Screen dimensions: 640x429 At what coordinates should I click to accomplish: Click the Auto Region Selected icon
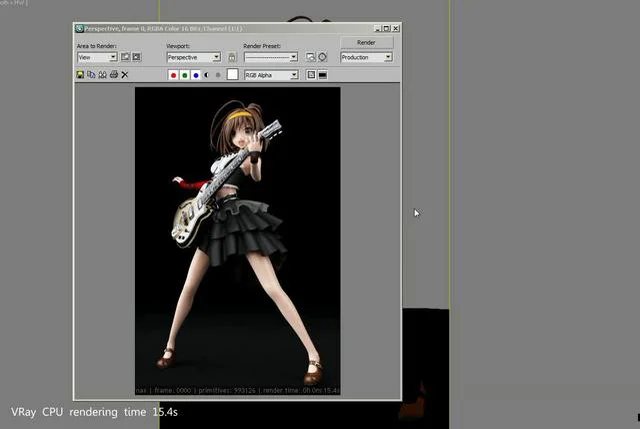pos(137,57)
